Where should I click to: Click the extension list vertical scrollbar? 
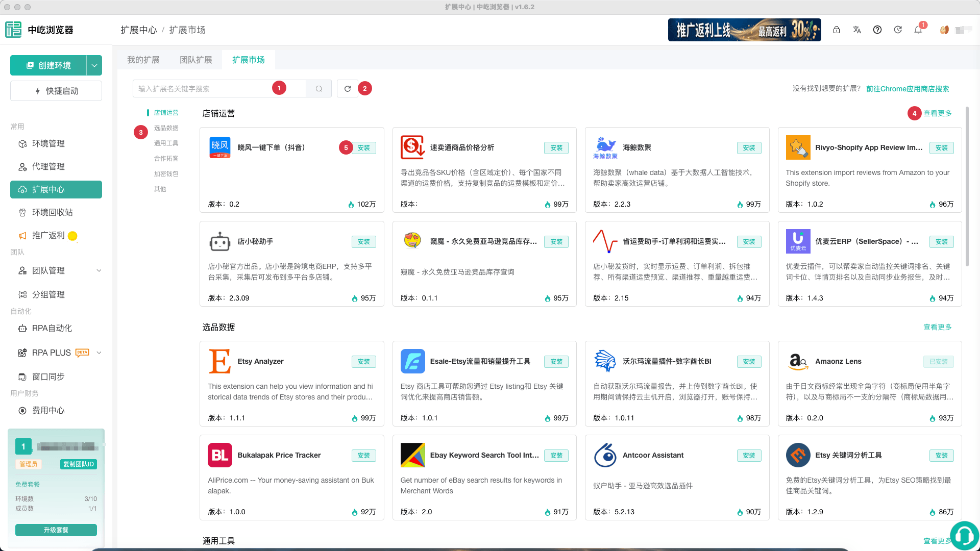[967, 187]
